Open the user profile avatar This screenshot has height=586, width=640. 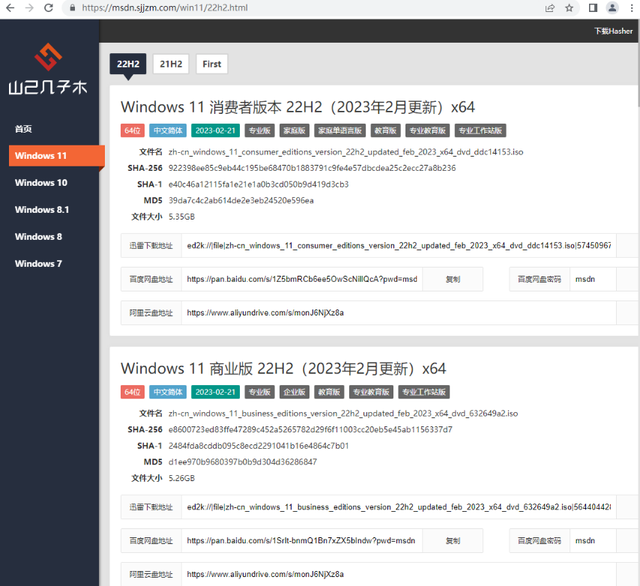pyautogui.click(x=612, y=8)
